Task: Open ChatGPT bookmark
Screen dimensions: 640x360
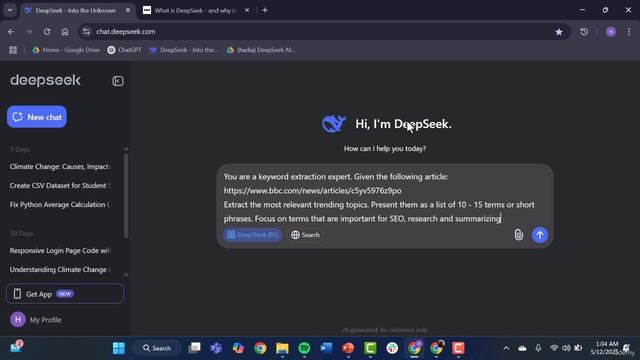Action: pos(124,50)
